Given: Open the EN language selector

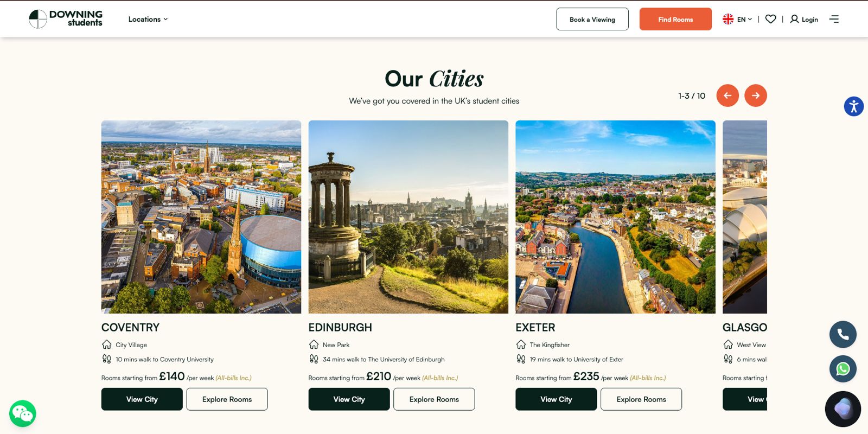Looking at the screenshot, I should (x=737, y=19).
